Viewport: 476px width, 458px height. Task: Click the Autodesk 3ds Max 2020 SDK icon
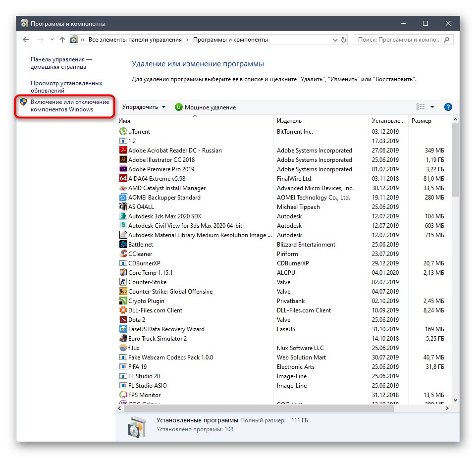pyautogui.click(x=123, y=216)
